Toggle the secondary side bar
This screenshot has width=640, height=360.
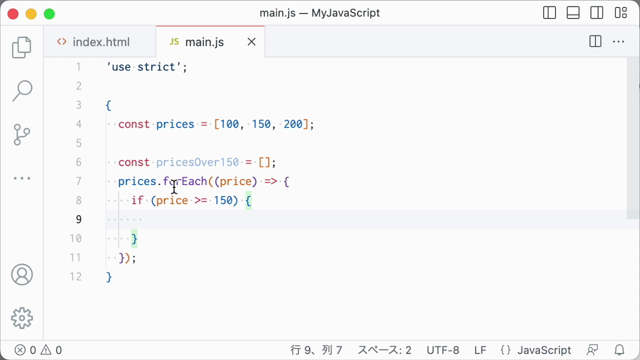point(597,13)
